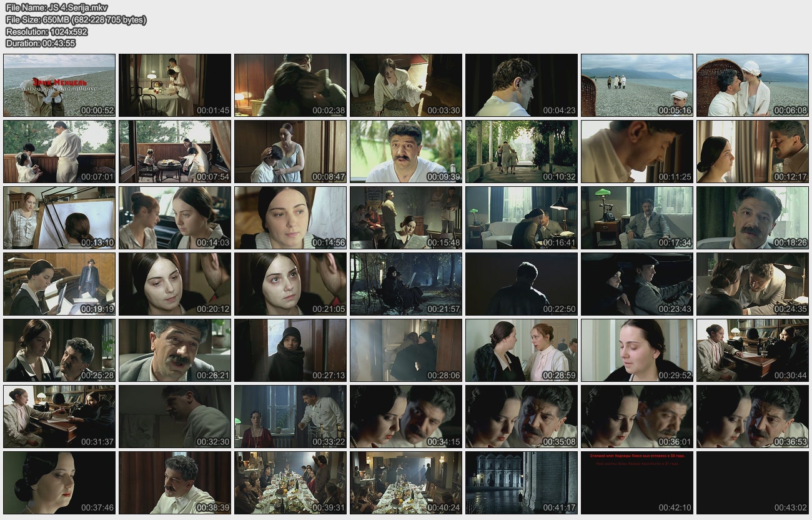
Task: Open the frame at 00:26:21
Action: tap(175, 350)
